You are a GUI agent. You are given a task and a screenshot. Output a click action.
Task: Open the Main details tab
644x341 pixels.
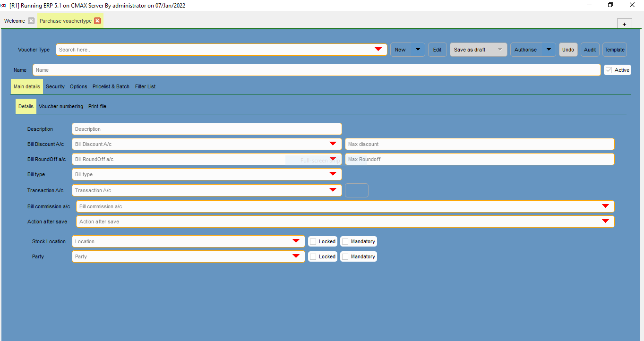(x=27, y=86)
